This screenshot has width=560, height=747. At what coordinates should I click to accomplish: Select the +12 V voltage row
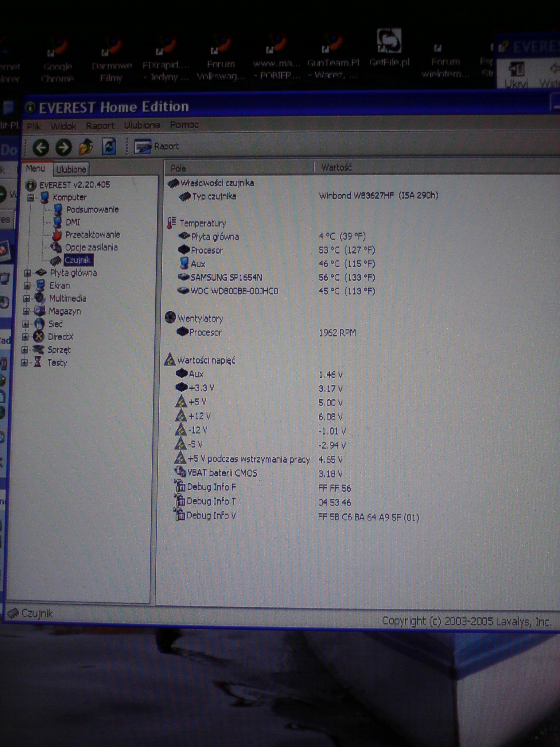pos(259,417)
